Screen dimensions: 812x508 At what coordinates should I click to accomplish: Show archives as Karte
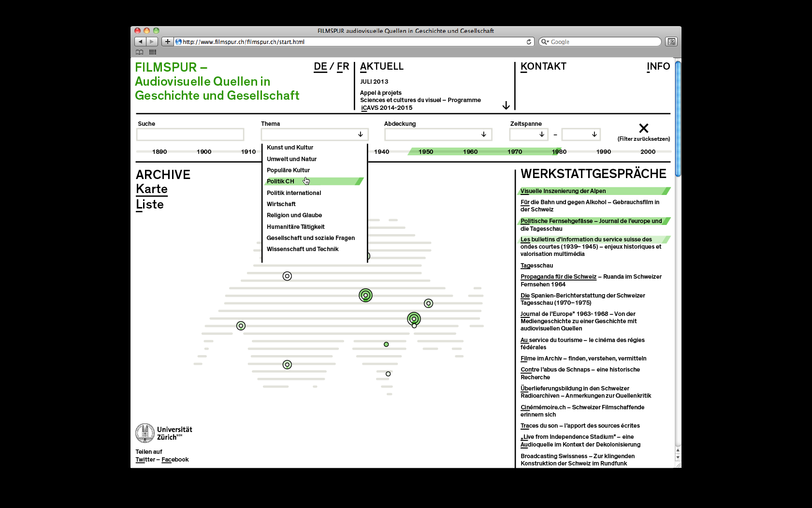[x=152, y=189]
